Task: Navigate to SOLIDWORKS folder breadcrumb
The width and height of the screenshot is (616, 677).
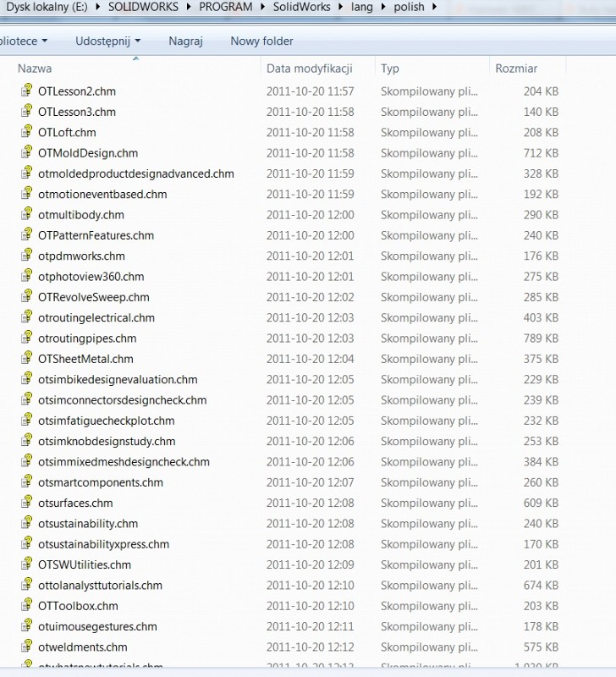Action: pyautogui.click(x=143, y=7)
